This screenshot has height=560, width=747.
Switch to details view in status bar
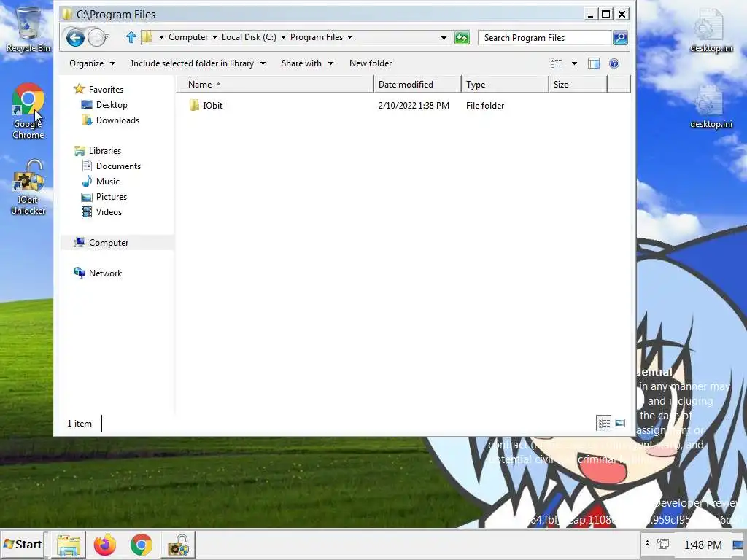click(x=603, y=423)
